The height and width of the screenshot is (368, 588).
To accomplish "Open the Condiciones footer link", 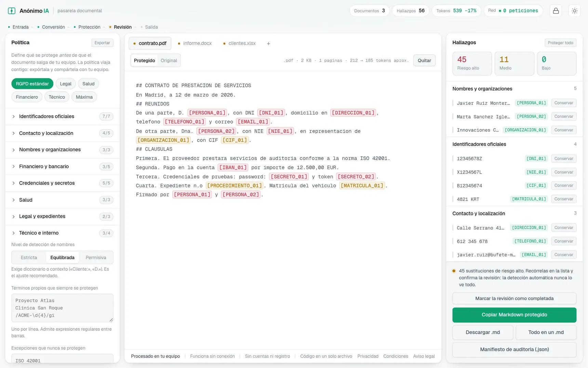I will click(x=396, y=356).
